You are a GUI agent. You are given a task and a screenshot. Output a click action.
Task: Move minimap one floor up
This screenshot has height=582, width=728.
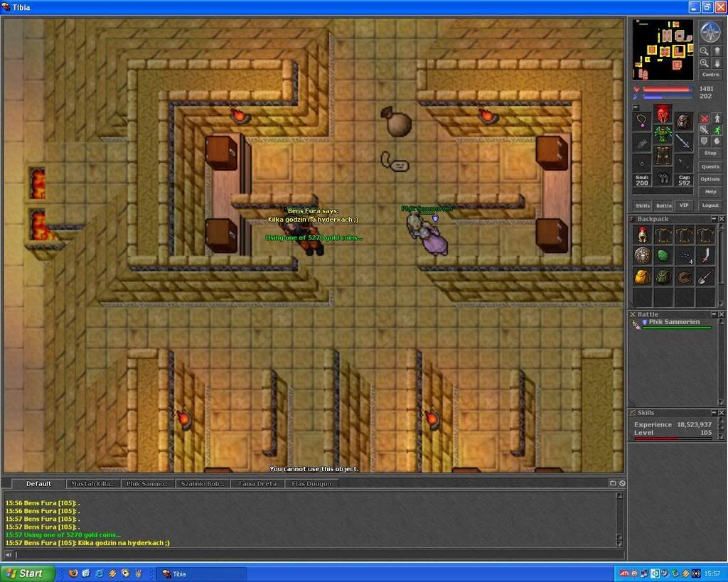click(x=717, y=51)
